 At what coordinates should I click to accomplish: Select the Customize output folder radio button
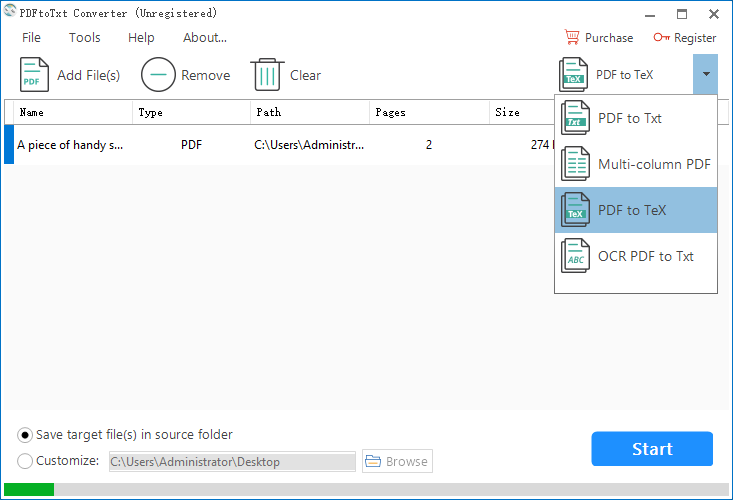[x=25, y=461]
